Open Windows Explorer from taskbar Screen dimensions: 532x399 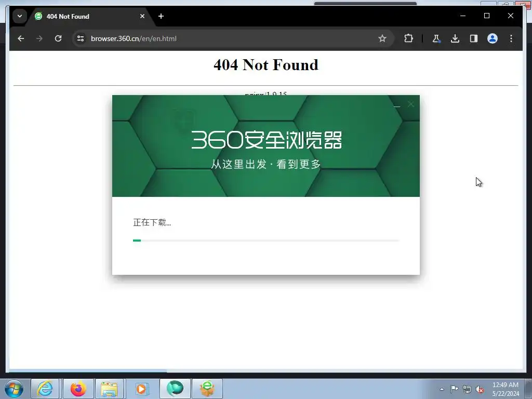pos(109,389)
